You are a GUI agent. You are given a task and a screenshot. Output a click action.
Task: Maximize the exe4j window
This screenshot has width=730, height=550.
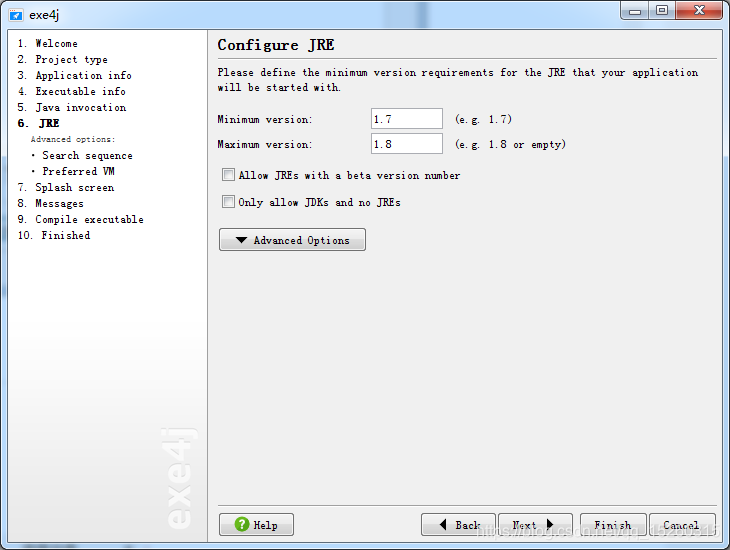[x=662, y=11]
